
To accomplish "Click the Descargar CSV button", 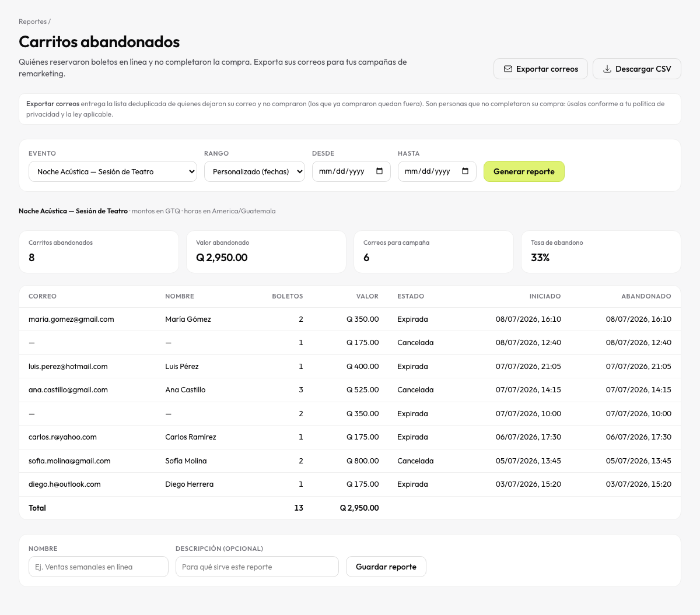I will [637, 69].
